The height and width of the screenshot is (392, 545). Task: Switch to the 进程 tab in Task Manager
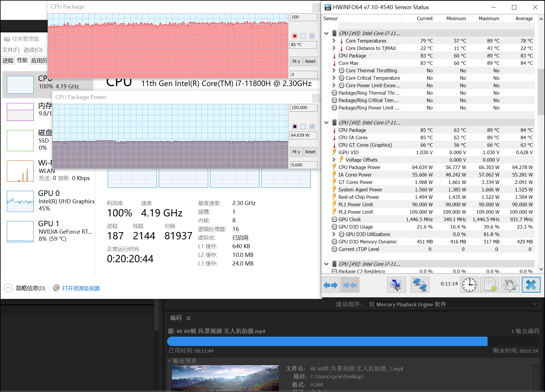8,60
